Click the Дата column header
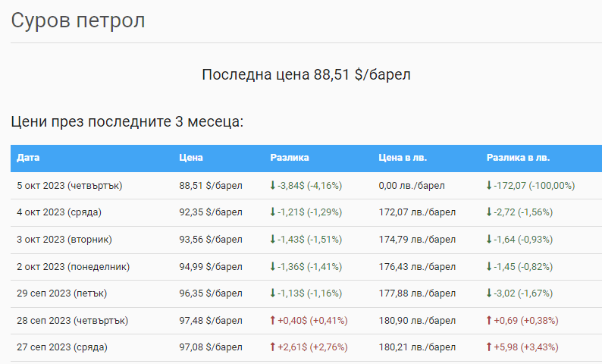 (x=28, y=158)
